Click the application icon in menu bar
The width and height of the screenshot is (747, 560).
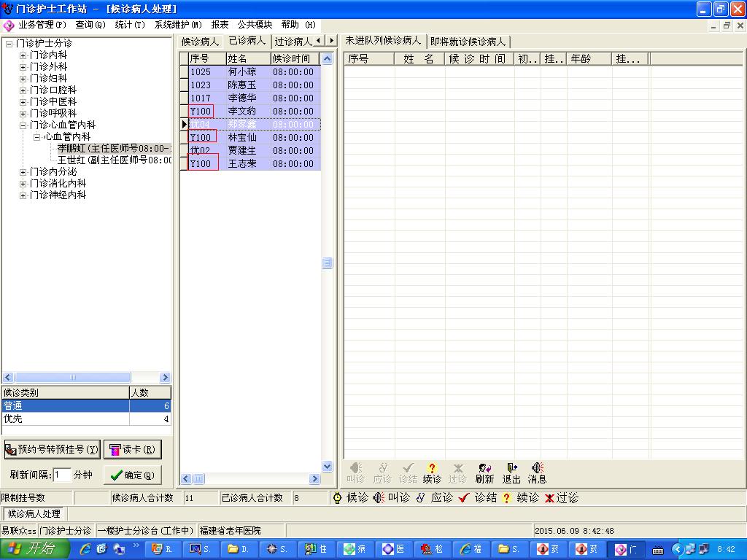click(x=9, y=26)
